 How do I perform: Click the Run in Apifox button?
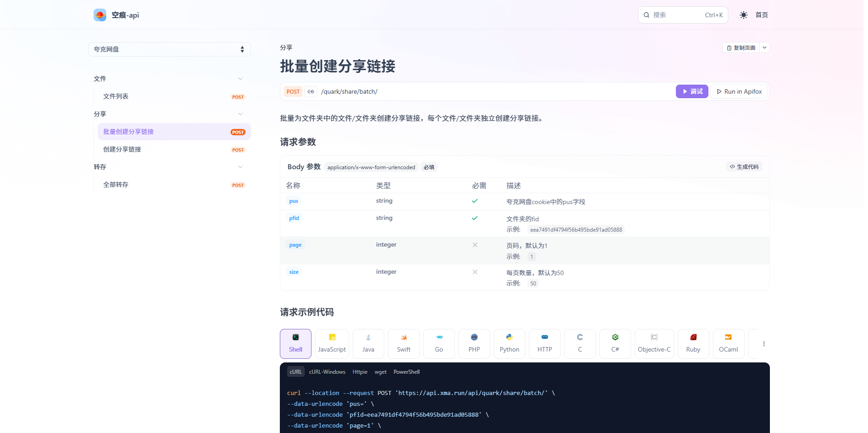tap(738, 91)
